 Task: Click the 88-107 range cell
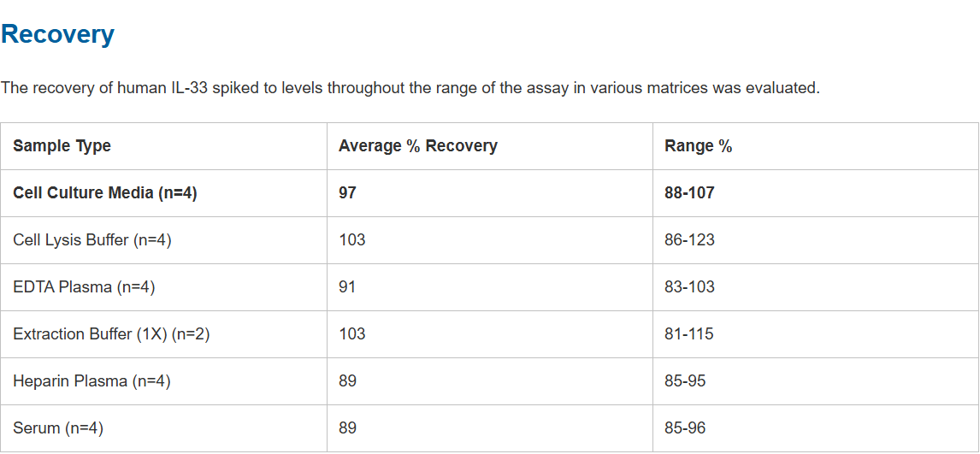coord(689,193)
